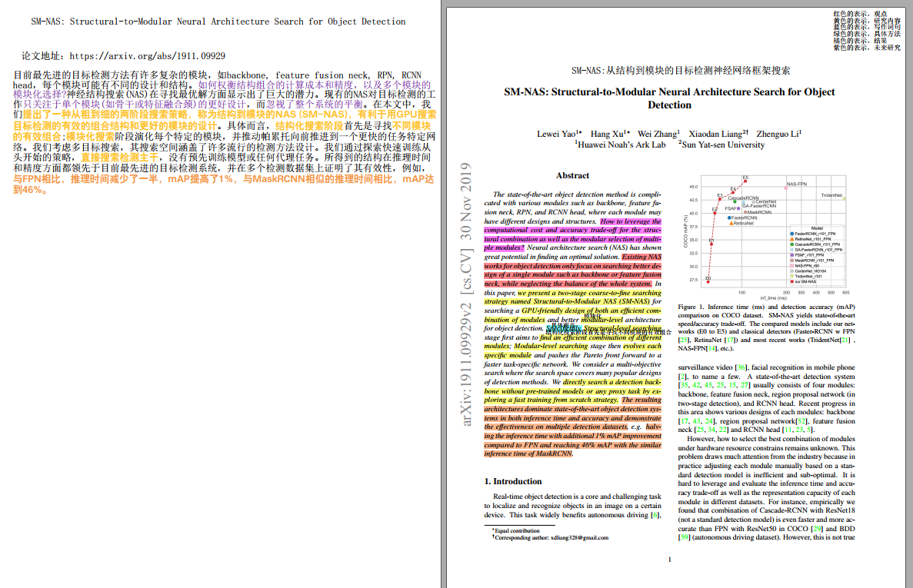Click the TridentNet label in chart
The width and height of the screenshot is (913, 588).
(x=831, y=195)
